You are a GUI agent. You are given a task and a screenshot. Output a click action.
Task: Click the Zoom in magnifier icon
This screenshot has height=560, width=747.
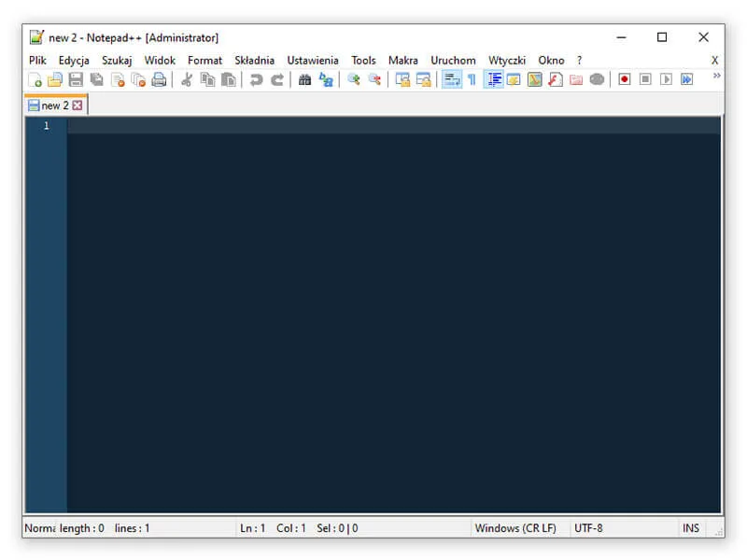[x=354, y=80]
